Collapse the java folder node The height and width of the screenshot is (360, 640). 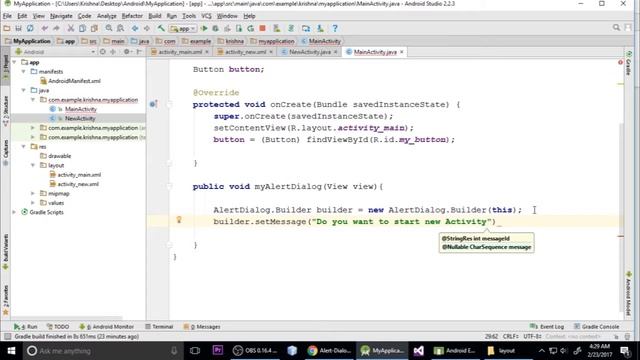[x=24, y=90]
